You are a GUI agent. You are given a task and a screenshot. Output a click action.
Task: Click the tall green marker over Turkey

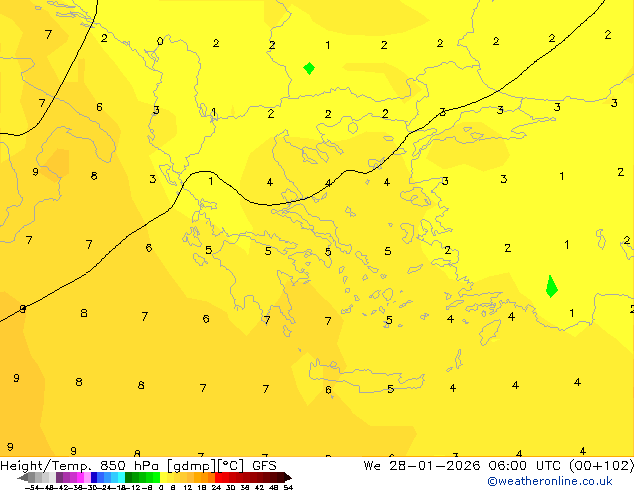552,287
